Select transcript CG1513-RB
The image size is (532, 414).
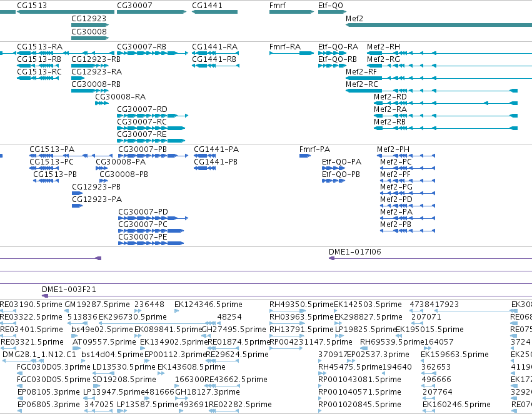[x=39, y=59]
